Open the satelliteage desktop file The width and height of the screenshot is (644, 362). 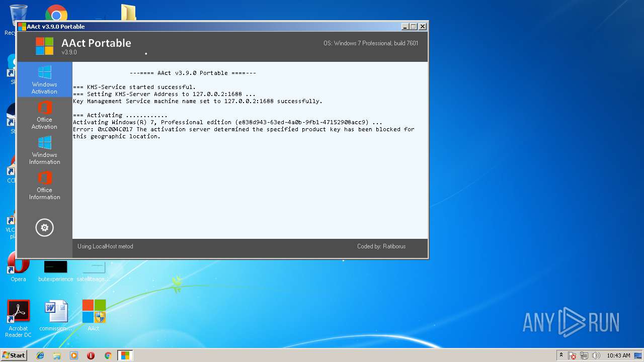(x=94, y=270)
